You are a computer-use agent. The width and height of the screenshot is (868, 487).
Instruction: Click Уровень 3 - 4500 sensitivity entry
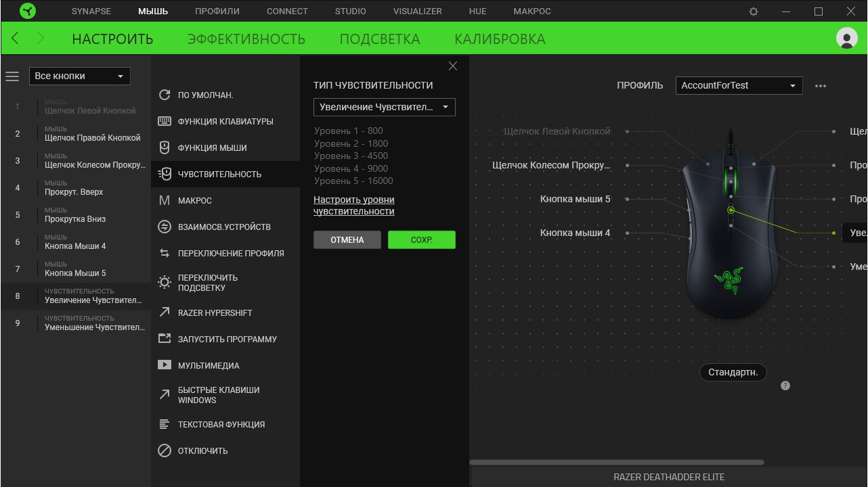click(351, 156)
